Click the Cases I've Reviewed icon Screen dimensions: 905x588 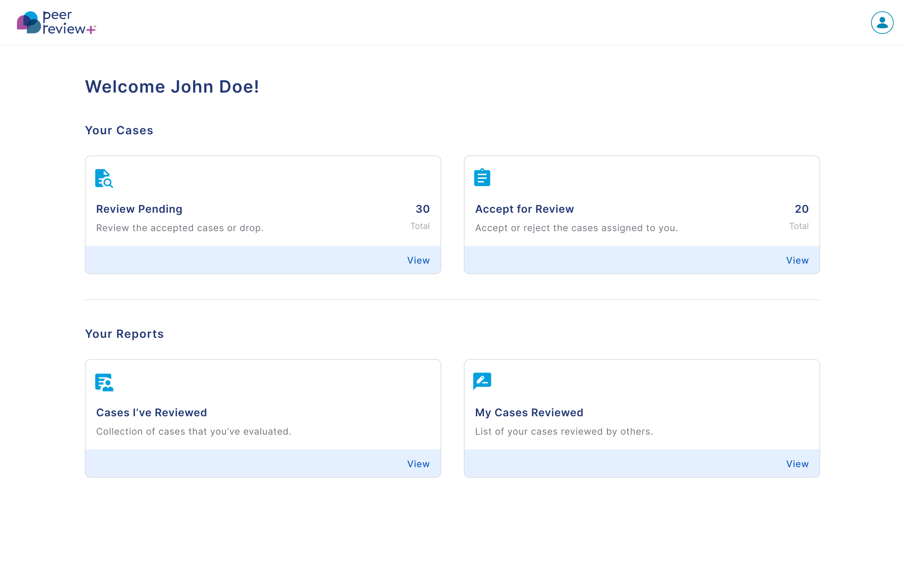(104, 382)
